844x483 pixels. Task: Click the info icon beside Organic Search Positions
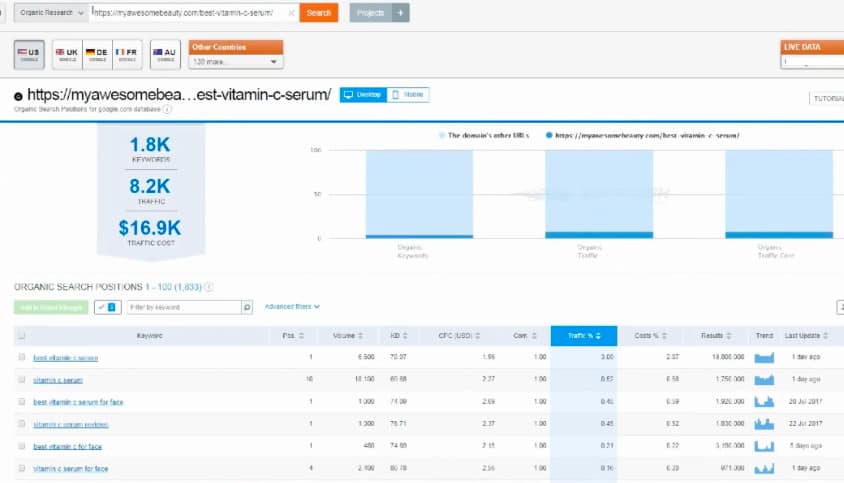[209, 287]
